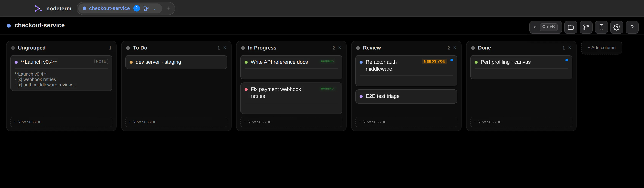The width and height of the screenshot is (644, 188).
Task: Click the mobile device icon
Action: 601,27
